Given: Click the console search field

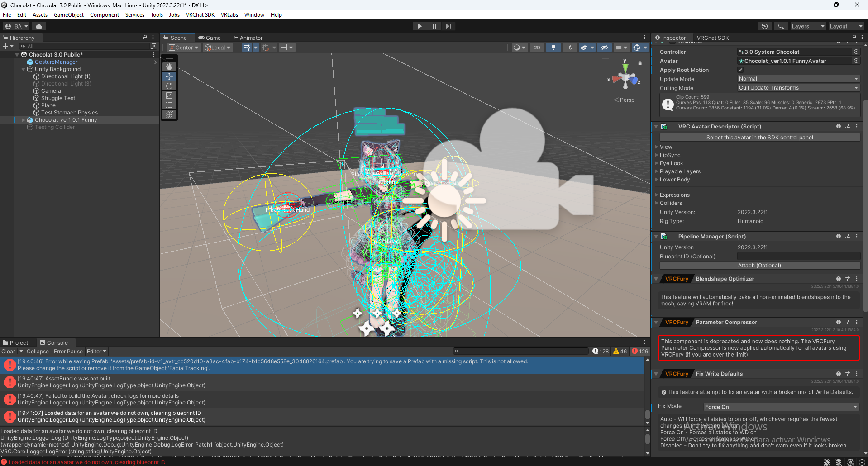Looking at the screenshot, I should [x=520, y=352].
